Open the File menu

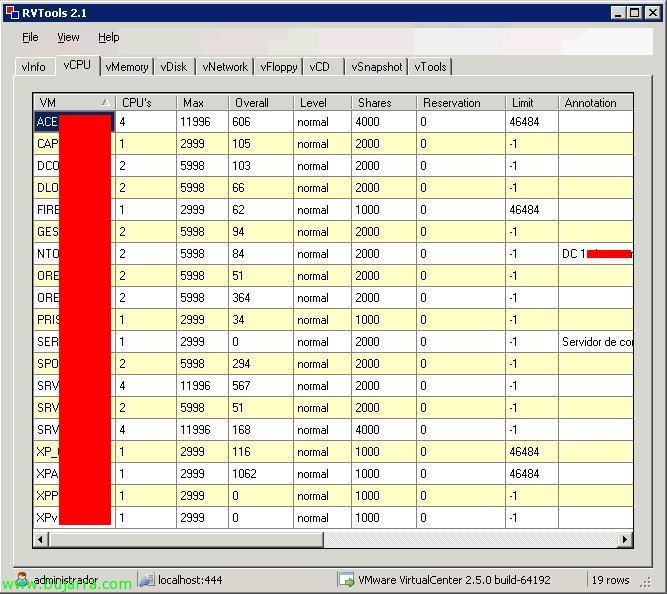coord(30,37)
